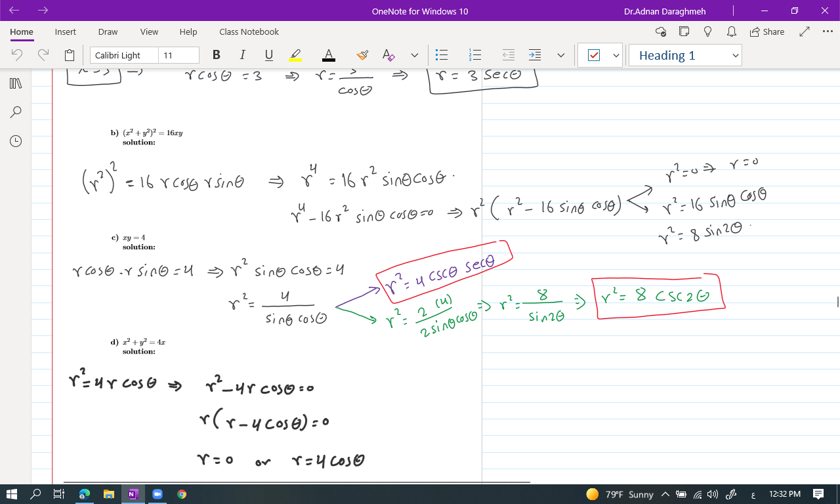The width and height of the screenshot is (840, 504).
Task: Show the notebook navigation pane
Action: click(16, 83)
